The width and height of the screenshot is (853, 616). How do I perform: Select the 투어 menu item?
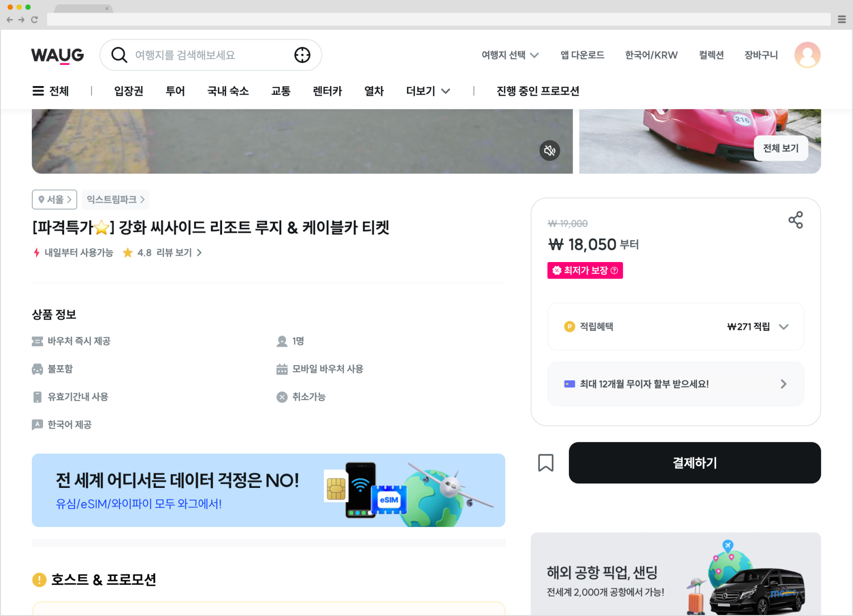[175, 91]
